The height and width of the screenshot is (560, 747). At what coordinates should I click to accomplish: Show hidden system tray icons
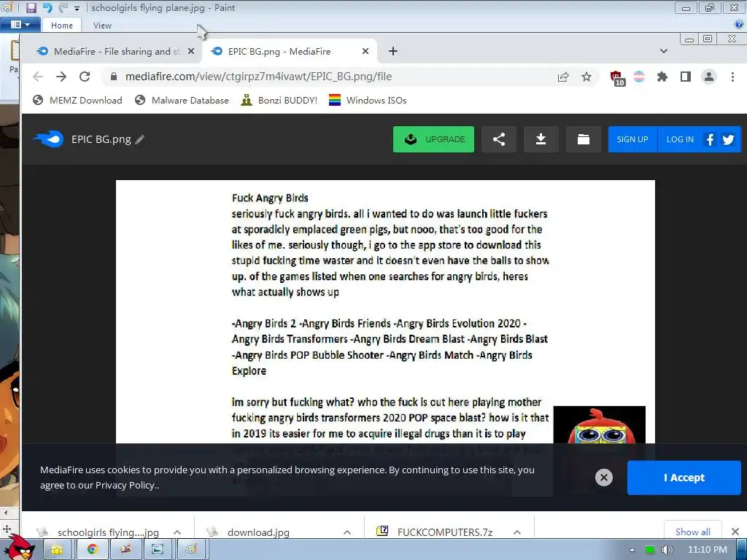pos(632,550)
